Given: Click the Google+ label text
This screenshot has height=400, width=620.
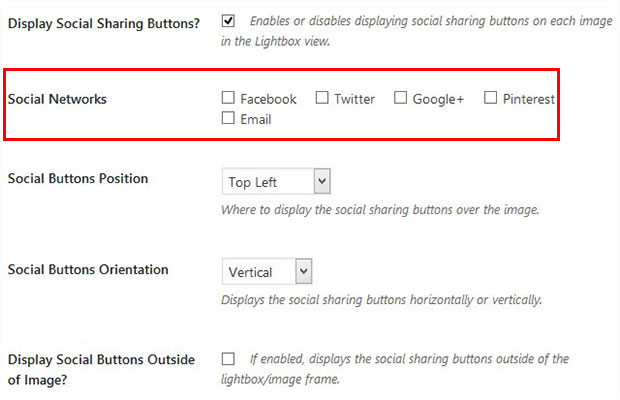Looking at the screenshot, I should click(x=438, y=99).
